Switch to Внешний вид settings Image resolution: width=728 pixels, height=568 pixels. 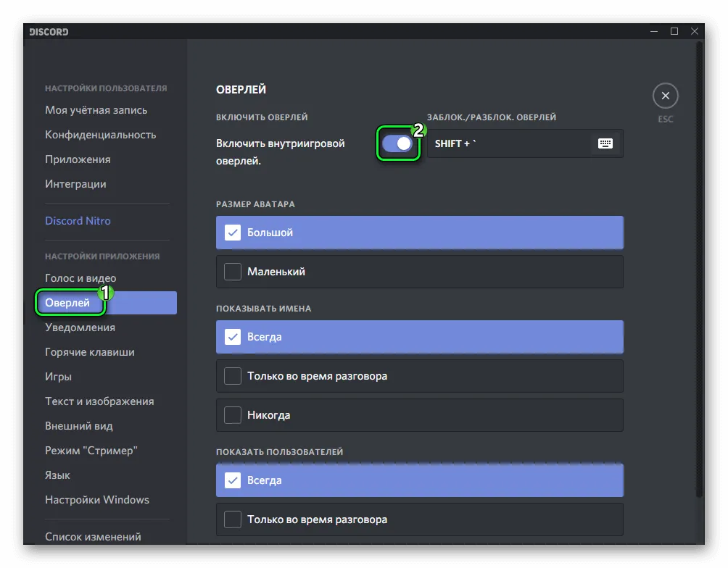tap(78, 426)
